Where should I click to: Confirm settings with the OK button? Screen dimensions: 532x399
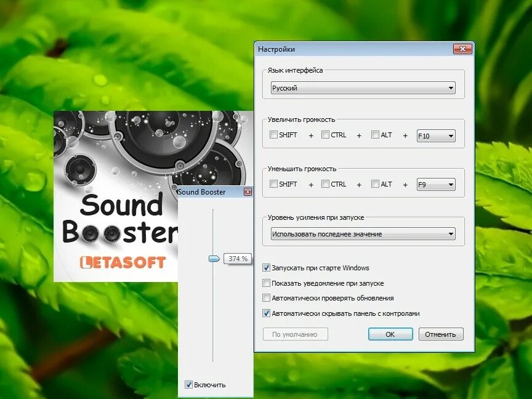(x=390, y=334)
